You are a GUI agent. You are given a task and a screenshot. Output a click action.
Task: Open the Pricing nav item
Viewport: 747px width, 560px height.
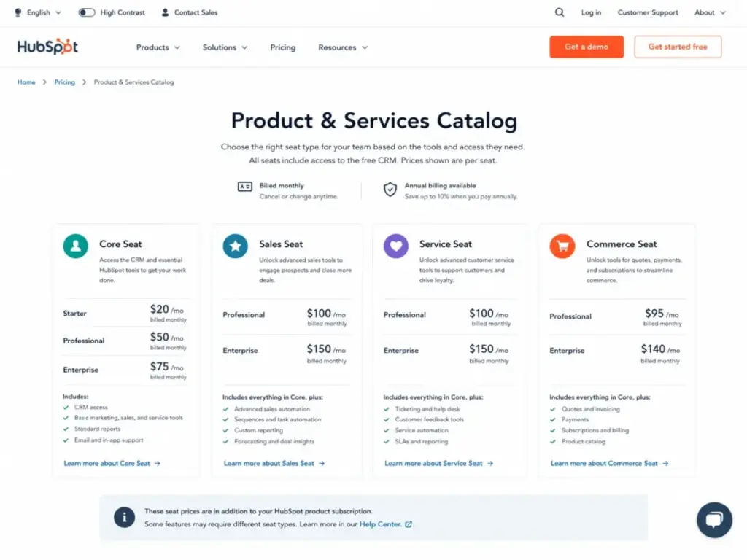point(283,47)
